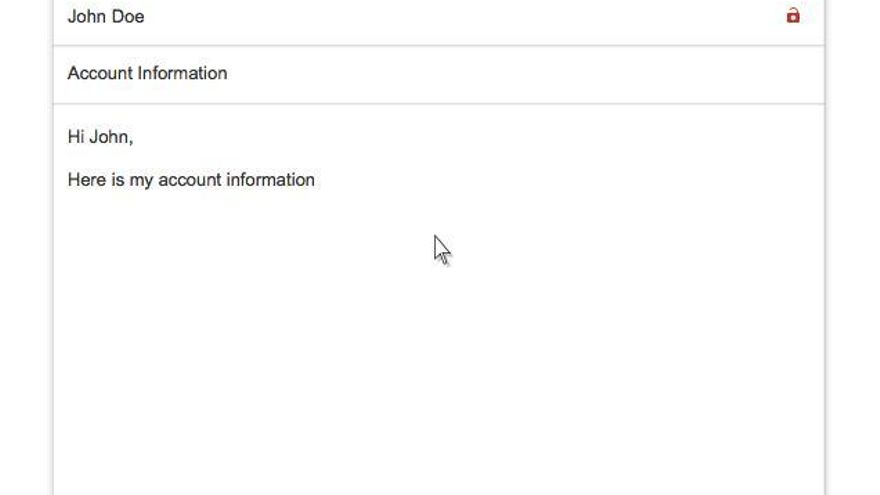Click the word my in message body
This screenshot has width=880, height=495.
[141, 181]
